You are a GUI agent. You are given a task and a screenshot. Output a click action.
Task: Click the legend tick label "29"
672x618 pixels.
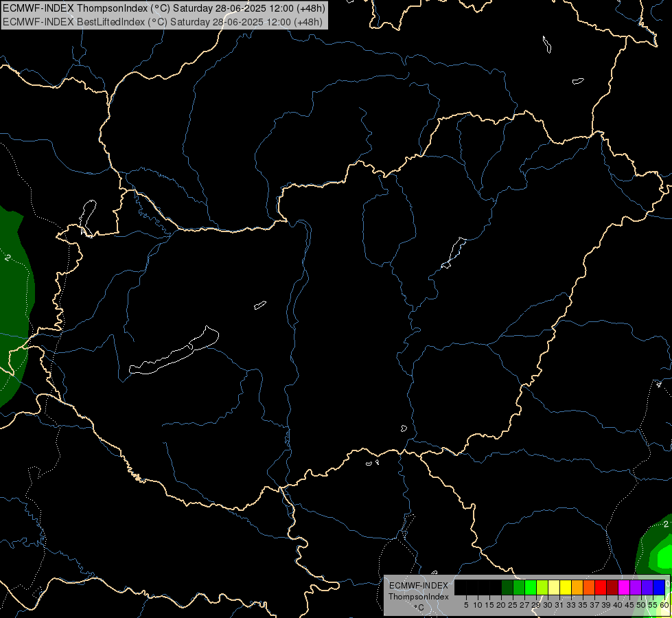[x=535, y=605]
